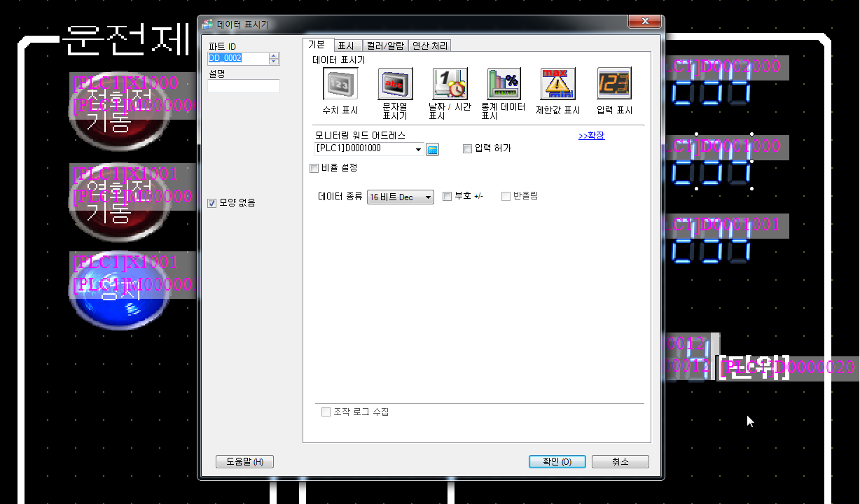Select the D0000020 display on canvas
Image resolution: width=860 pixels, height=504 pixels.
click(786, 367)
